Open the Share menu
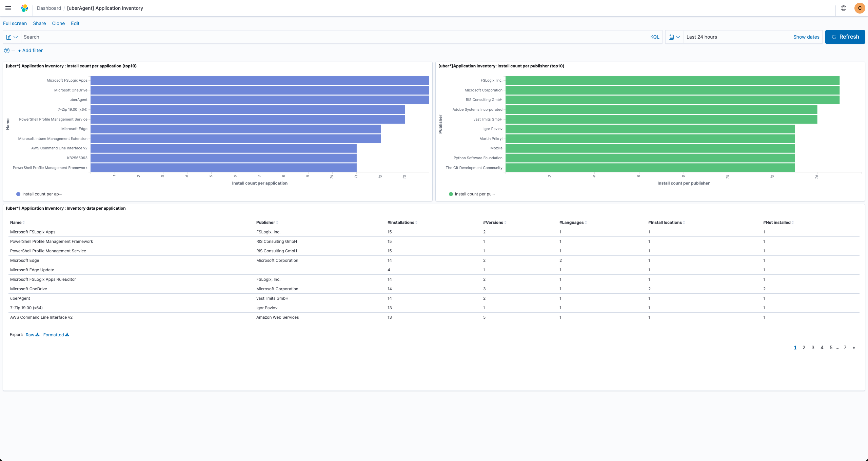868x461 pixels. [39, 23]
